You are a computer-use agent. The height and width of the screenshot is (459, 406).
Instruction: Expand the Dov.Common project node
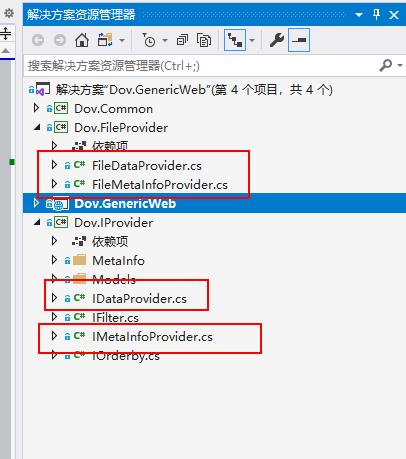point(36,108)
